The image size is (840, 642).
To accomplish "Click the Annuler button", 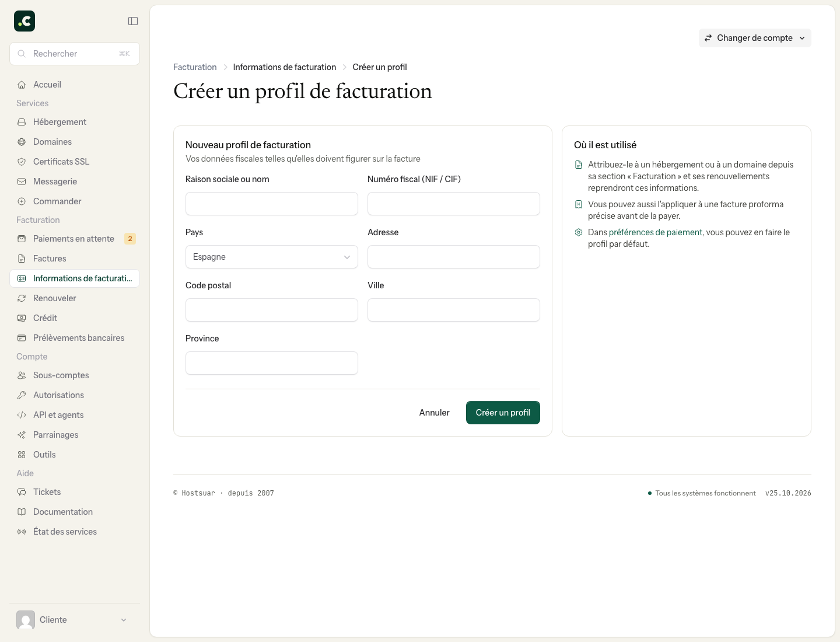I will [x=435, y=413].
